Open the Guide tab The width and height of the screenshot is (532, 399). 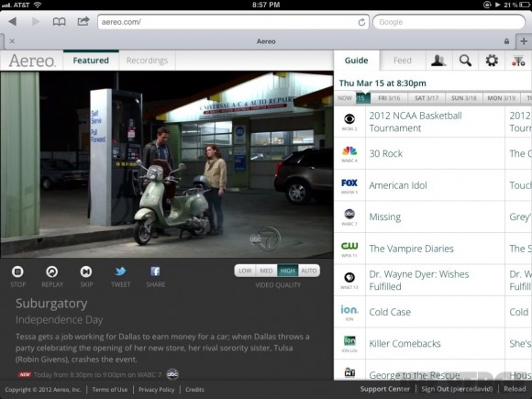(x=356, y=61)
